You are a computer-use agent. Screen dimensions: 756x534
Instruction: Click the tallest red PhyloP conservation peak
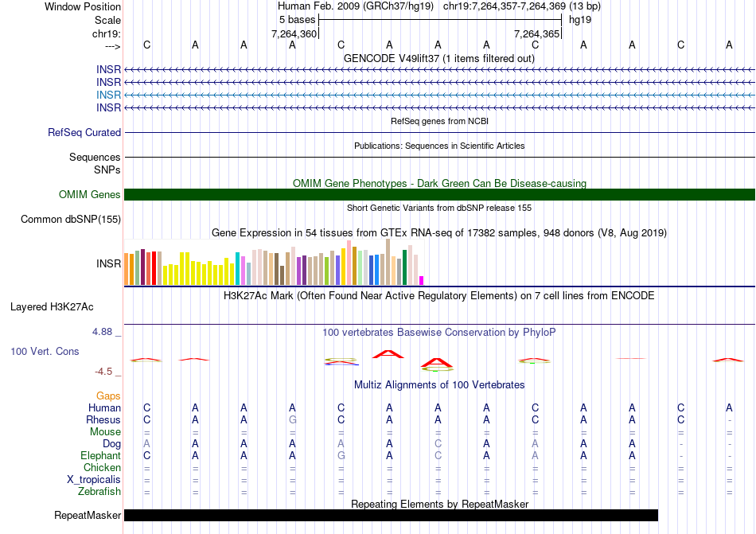[388, 353]
